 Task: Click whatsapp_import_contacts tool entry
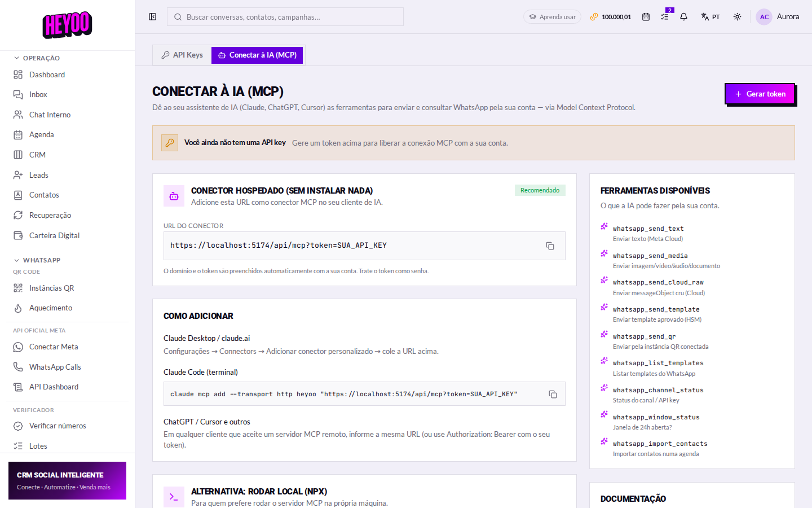tap(692, 448)
